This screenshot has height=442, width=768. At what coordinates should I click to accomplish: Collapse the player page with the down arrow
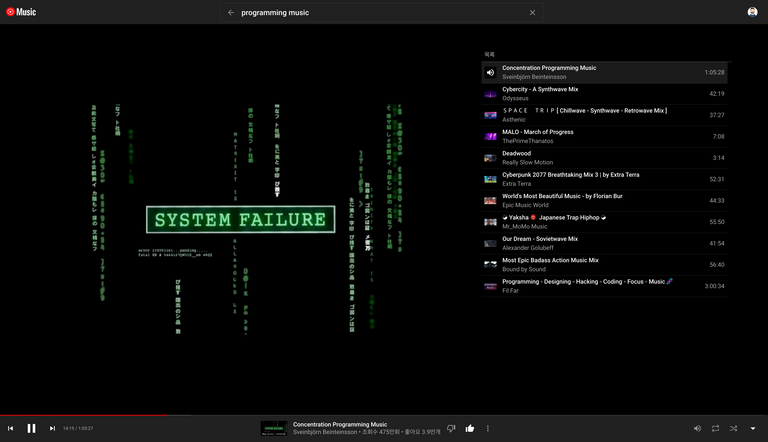[753, 428]
